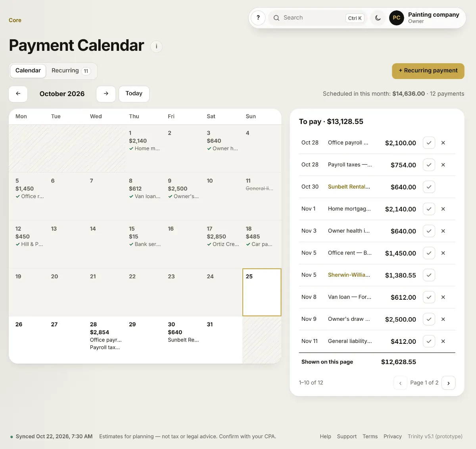Open Privacy link in footer
Viewport: 476px width, 449px height.
[x=393, y=436]
